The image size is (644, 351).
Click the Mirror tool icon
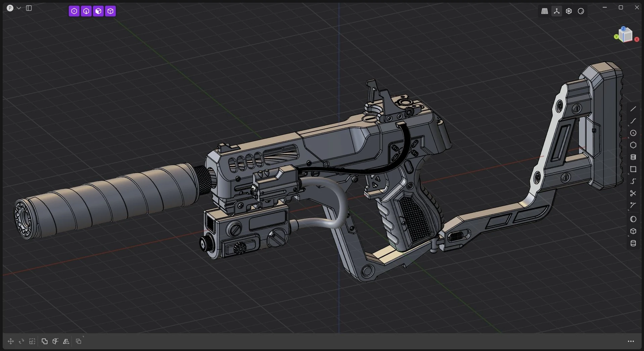click(x=66, y=341)
